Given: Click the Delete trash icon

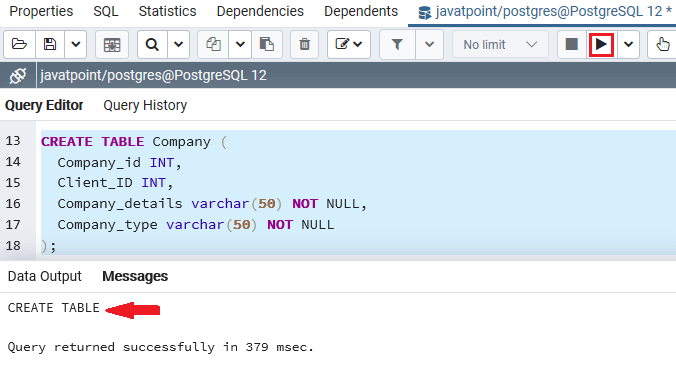Looking at the screenshot, I should tap(304, 44).
